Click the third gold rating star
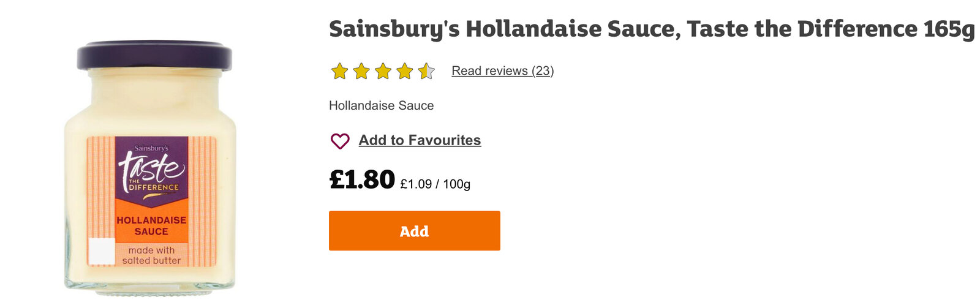Viewport: 980px width, 308px height. pos(383,72)
